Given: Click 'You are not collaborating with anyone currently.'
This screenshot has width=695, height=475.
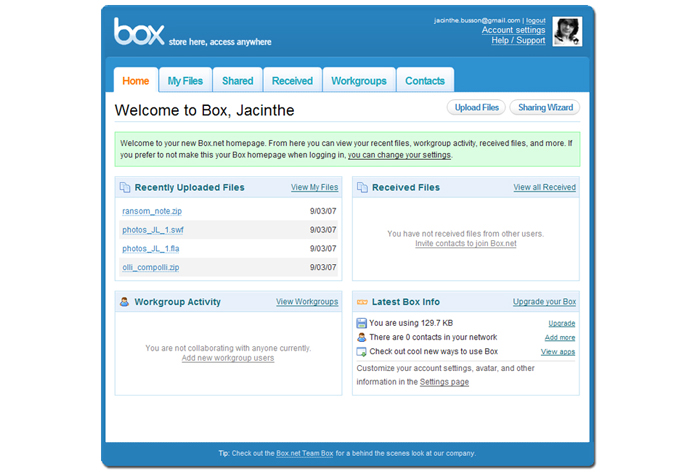Looking at the screenshot, I should (228, 348).
